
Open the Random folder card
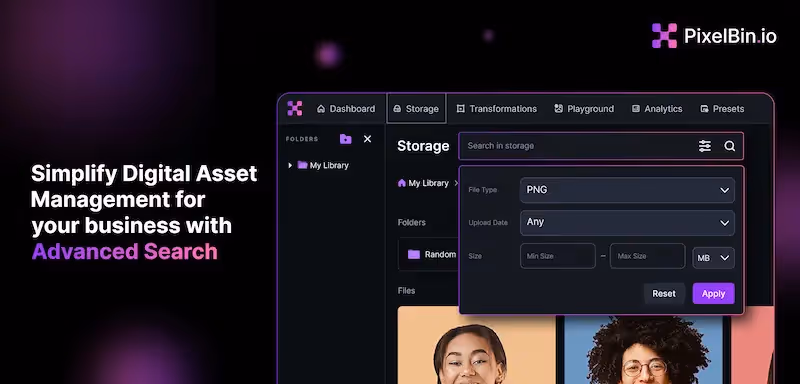point(429,254)
